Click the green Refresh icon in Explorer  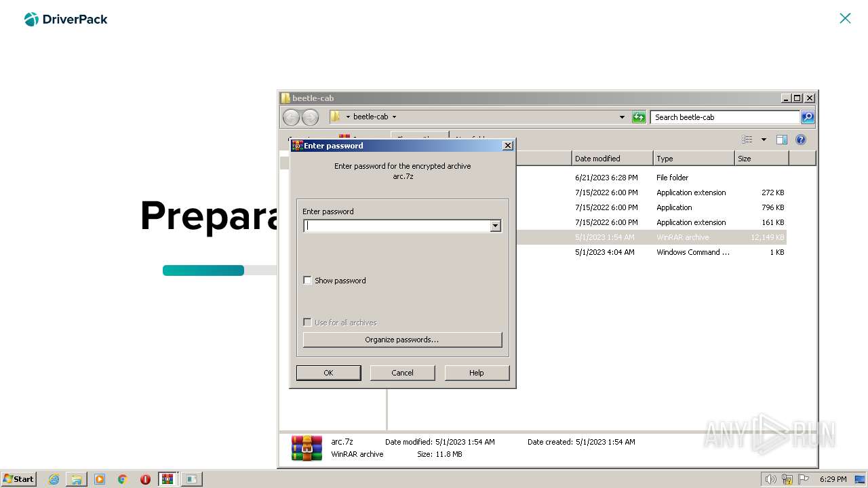click(x=639, y=117)
